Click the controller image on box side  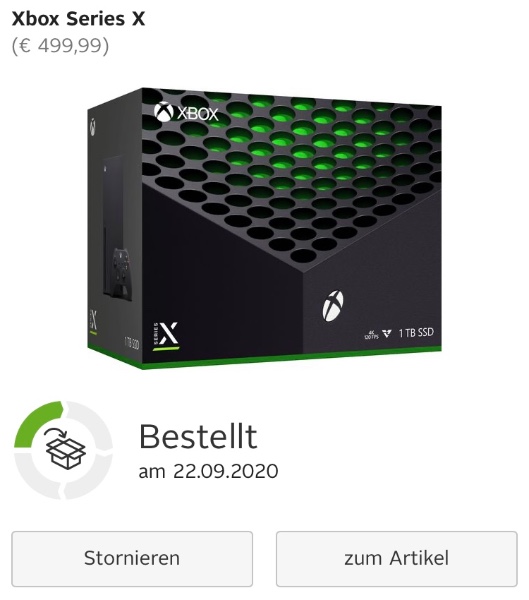pos(121,272)
